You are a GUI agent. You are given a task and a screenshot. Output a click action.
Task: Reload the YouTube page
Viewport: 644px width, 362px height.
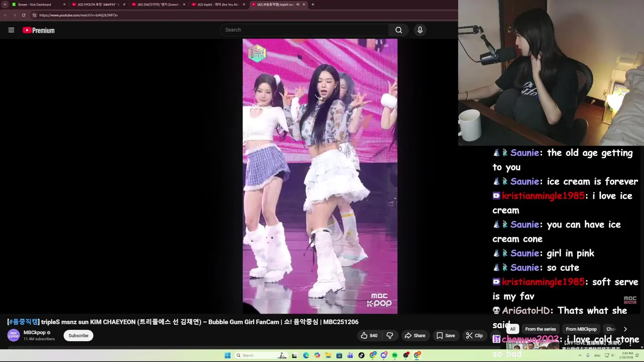[23, 15]
